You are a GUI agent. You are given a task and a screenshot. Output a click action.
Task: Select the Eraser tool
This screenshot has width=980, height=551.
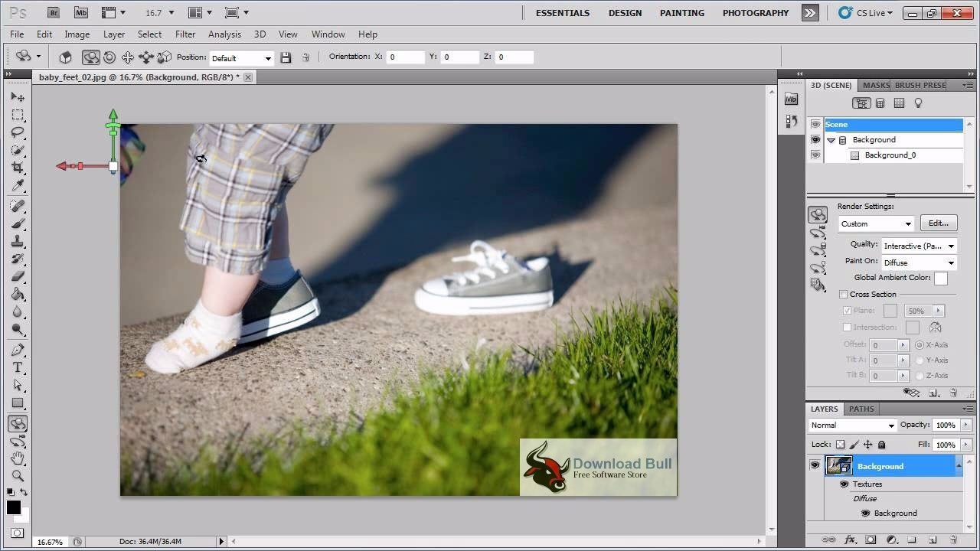[x=18, y=276]
